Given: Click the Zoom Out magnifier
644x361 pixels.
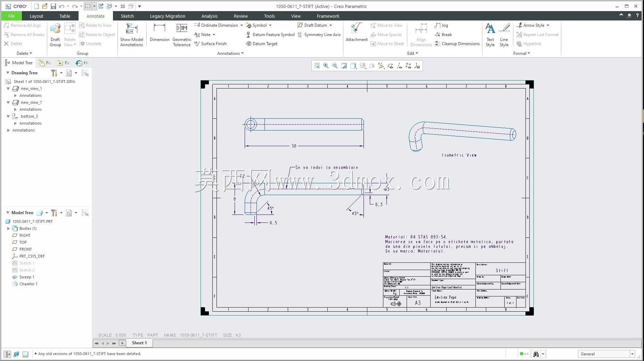Looking at the screenshot, I should [x=335, y=66].
